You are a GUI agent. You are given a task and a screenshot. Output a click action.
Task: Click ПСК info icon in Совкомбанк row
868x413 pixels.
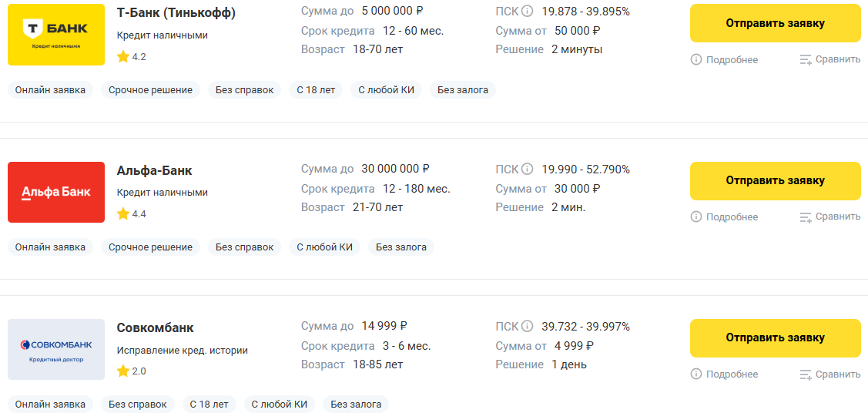point(527,326)
